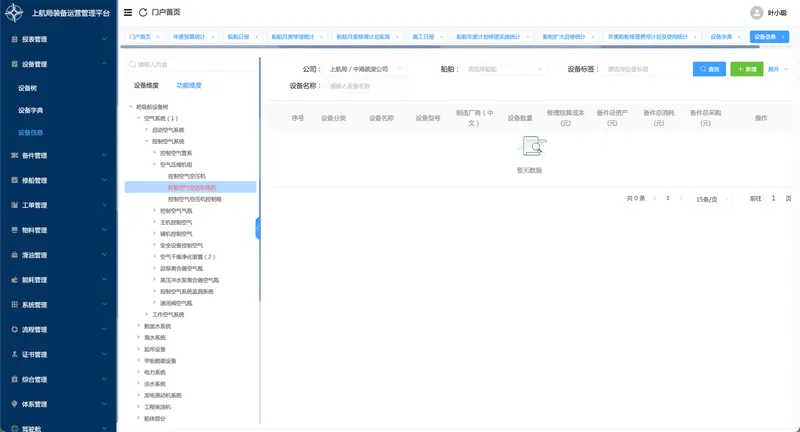800x432 pixels.
Task: Collapse the 空气压缩机组 tree node
Action: coord(155,165)
